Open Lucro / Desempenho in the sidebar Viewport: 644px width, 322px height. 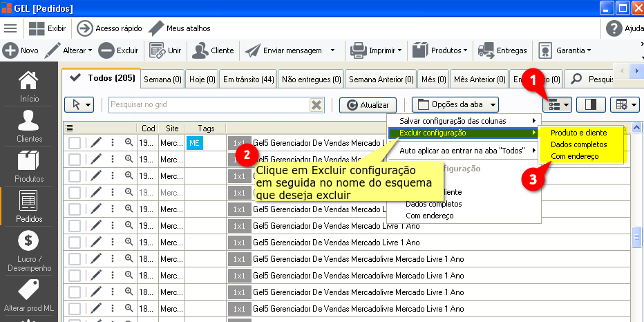tap(29, 252)
